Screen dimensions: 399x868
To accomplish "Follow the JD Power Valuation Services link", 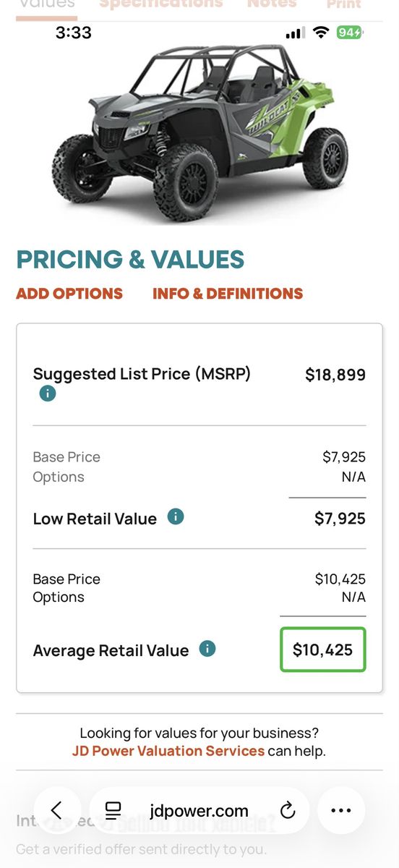I will point(168,751).
